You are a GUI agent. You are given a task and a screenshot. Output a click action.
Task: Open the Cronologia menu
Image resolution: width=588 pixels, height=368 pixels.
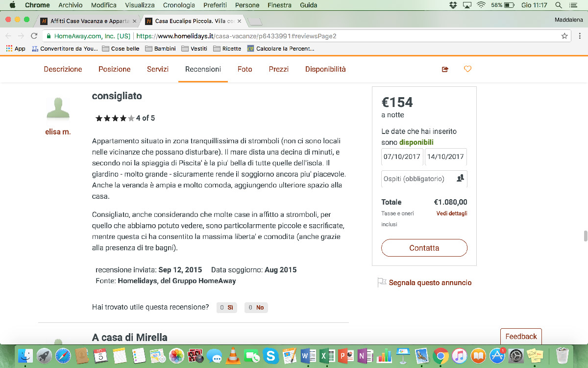click(x=178, y=5)
